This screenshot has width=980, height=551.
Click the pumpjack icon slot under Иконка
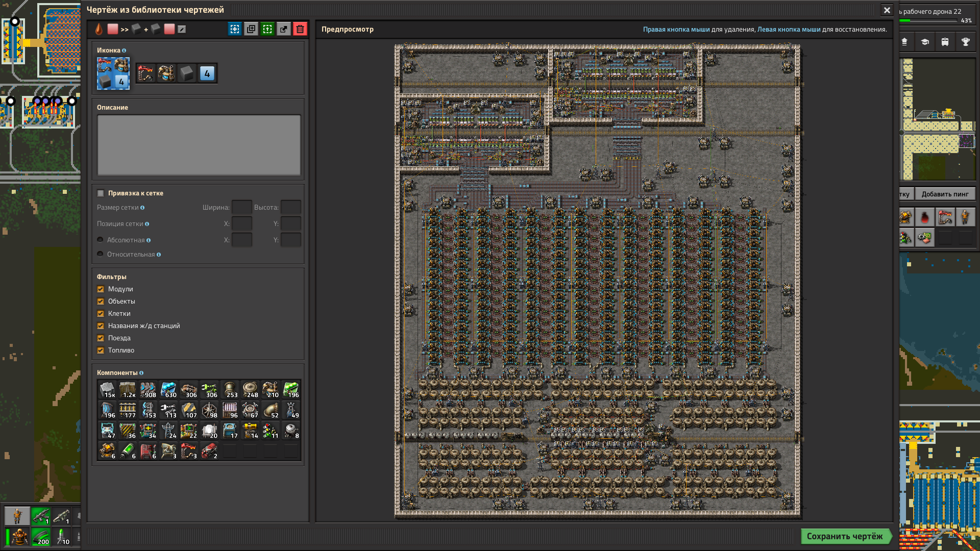click(x=146, y=73)
